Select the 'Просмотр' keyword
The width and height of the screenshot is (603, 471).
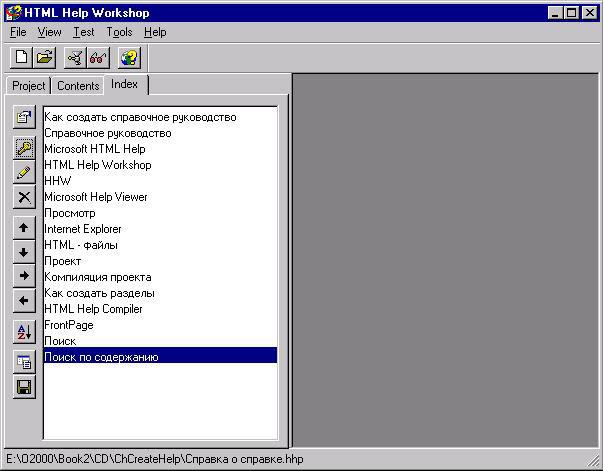click(160, 213)
